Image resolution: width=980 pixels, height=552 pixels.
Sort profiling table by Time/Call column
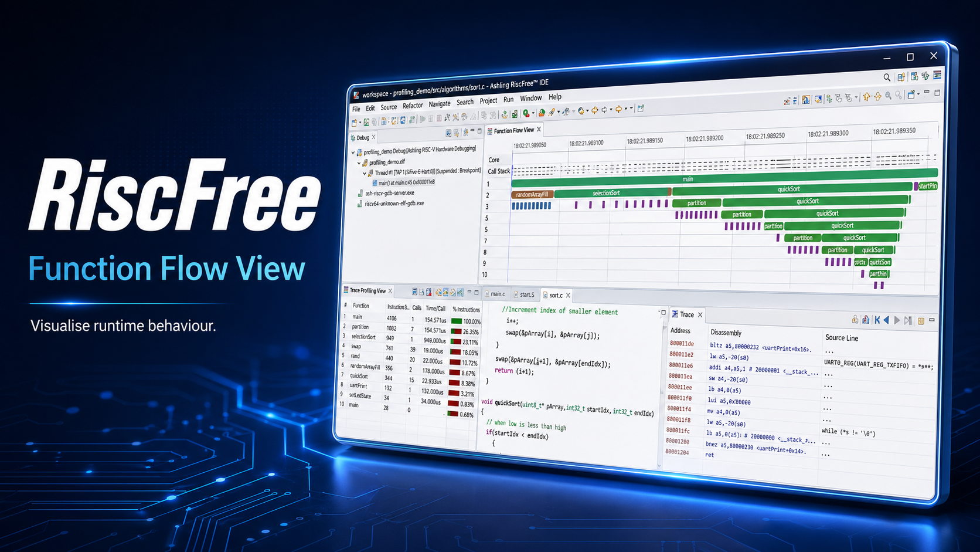pyautogui.click(x=435, y=309)
